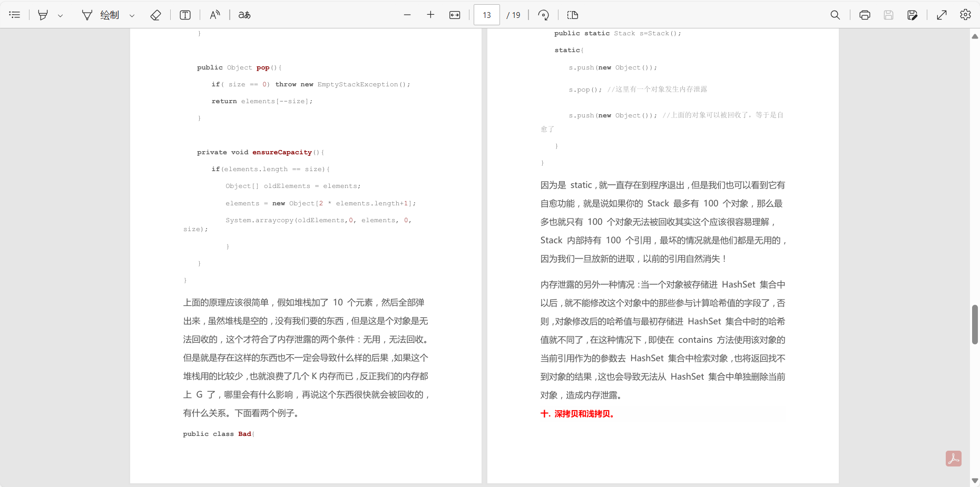
Task: Click the 'public Object pop(){' code line
Action: coord(239,67)
